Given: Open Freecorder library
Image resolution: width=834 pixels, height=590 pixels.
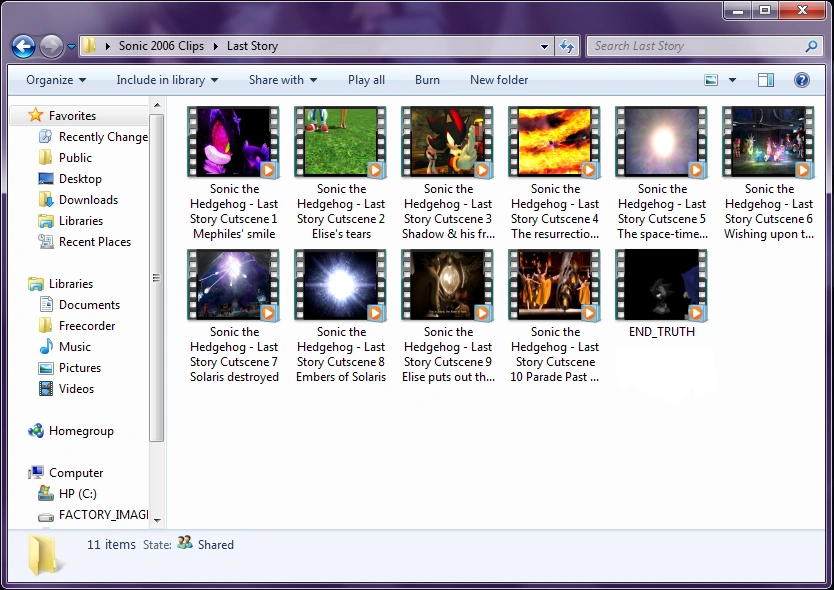Looking at the screenshot, I should pyautogui.click(x=77, y=326).
